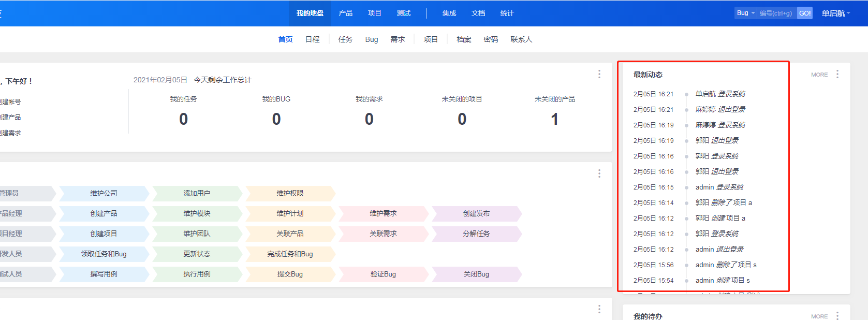Open the 任务 sub-menu item
Screen dimensions: 868x320
point(346,39)
